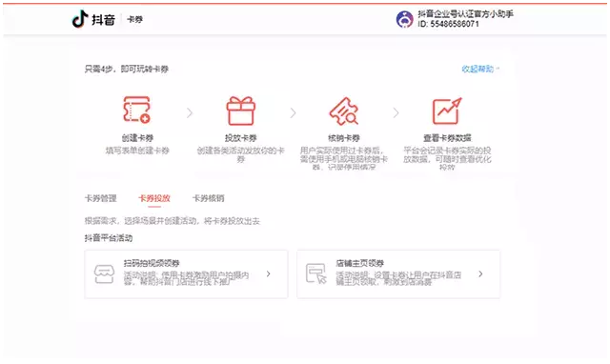Click the 抖音平台活动 section heading
This screenshot has height=364, width=610.
click(x=109, y=238)
